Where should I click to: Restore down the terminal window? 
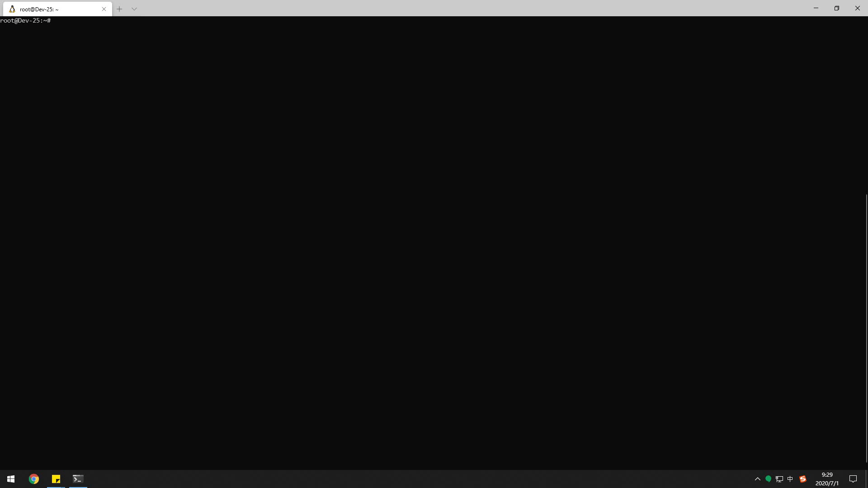837,8
